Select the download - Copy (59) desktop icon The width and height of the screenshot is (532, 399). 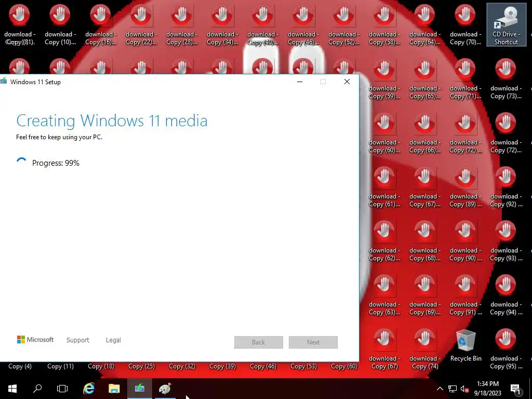click(x=384, y=79)
